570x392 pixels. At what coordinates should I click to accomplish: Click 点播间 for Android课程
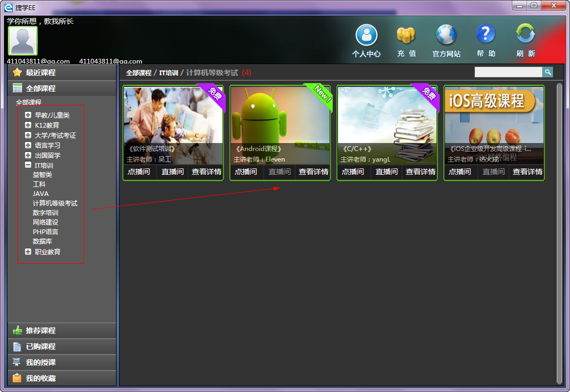(x=246, y=172)
